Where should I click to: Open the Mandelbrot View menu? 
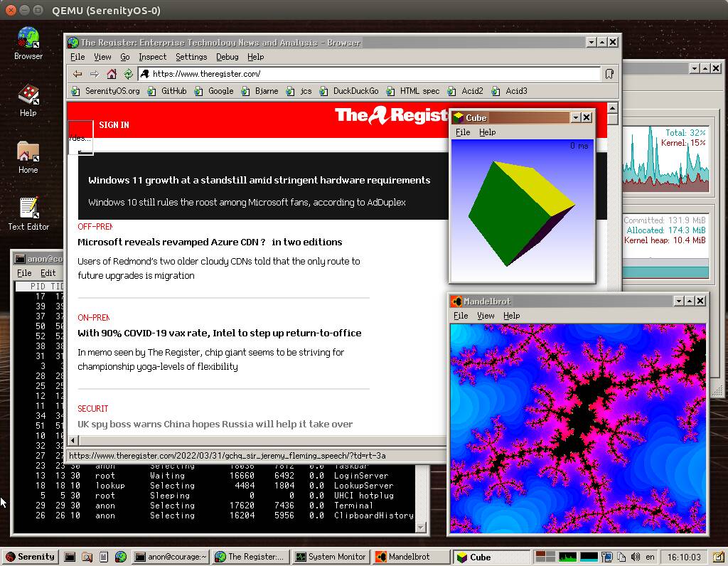point(486,316)
